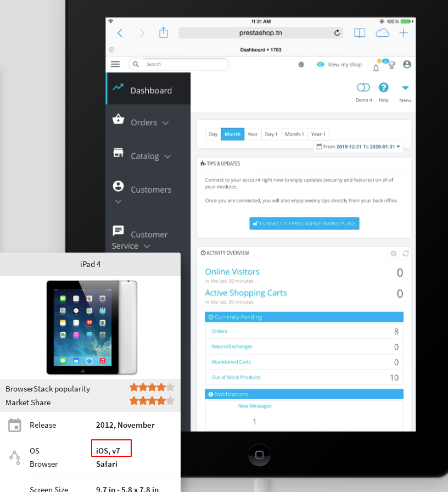The width and height of the screenshot is (448, 492).
Task: Select the Year tab
Action: 253,135
